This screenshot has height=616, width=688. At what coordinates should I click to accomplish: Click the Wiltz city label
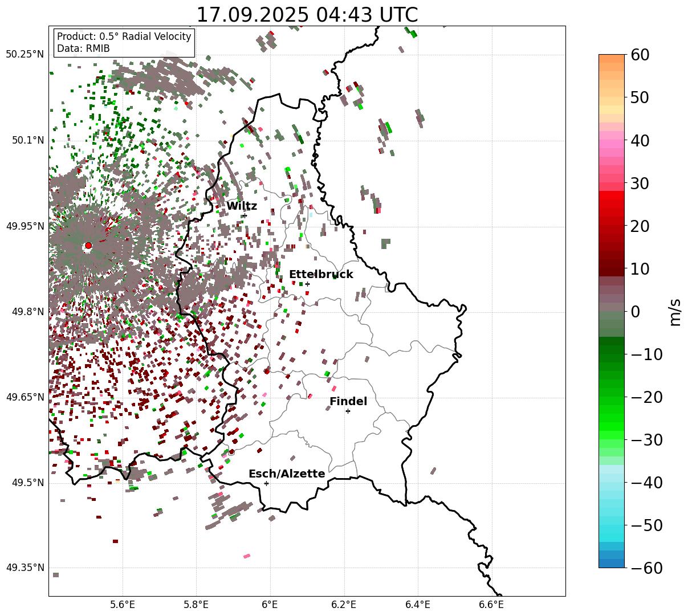click(242, 206)
